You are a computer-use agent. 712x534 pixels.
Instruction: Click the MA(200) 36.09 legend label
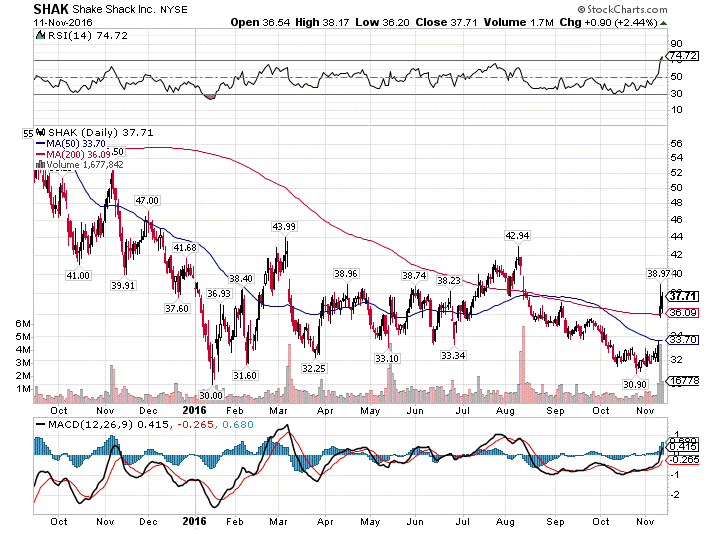point(78,154)
